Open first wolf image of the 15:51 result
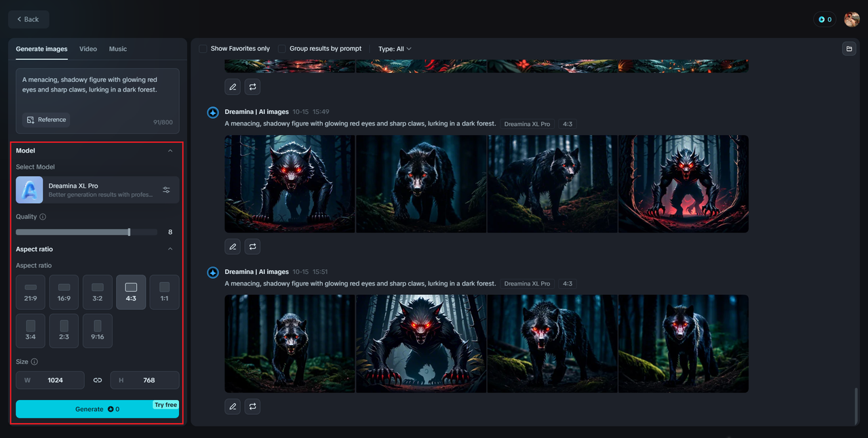 (290, 344)
